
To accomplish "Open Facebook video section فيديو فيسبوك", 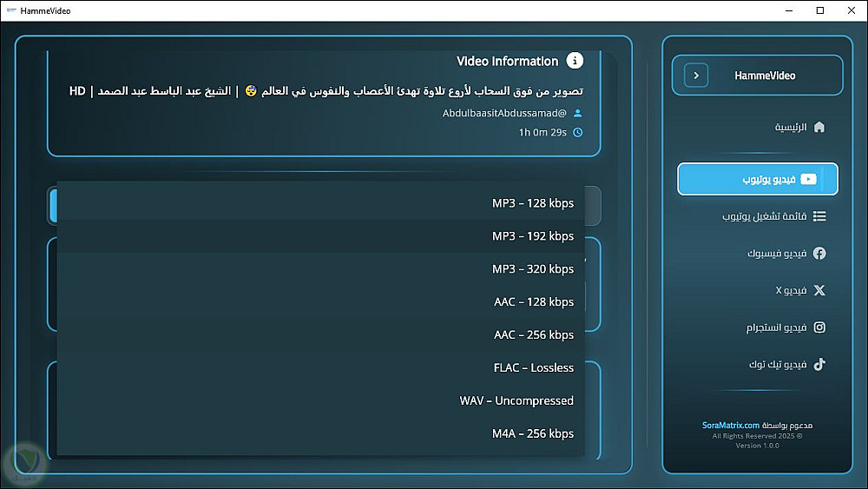I will (786, 253).
